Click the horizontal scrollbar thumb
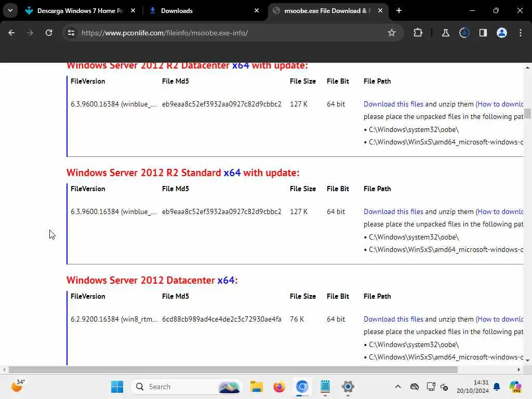Viewport: 532px width, 399px height. pyautogui.click(x=233, y=369)
